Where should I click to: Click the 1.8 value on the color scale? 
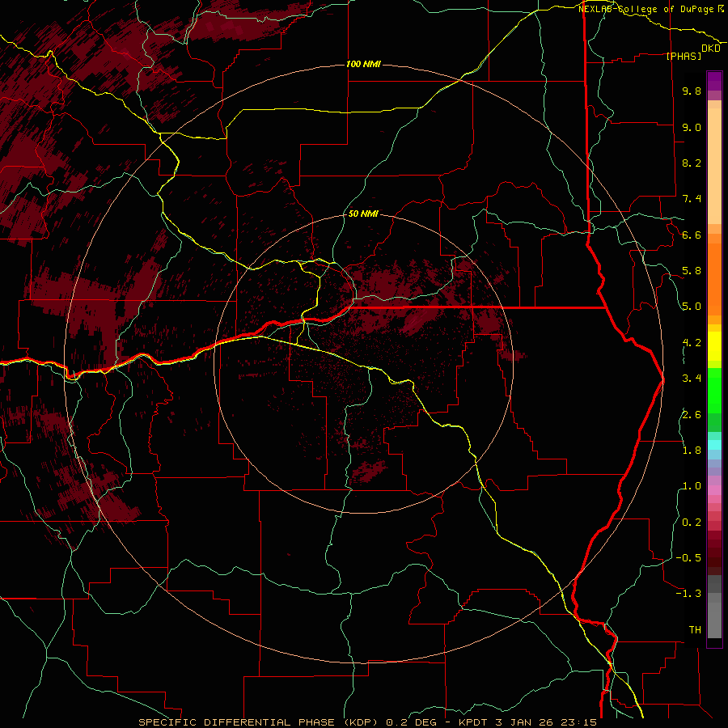tap(692, 451)
